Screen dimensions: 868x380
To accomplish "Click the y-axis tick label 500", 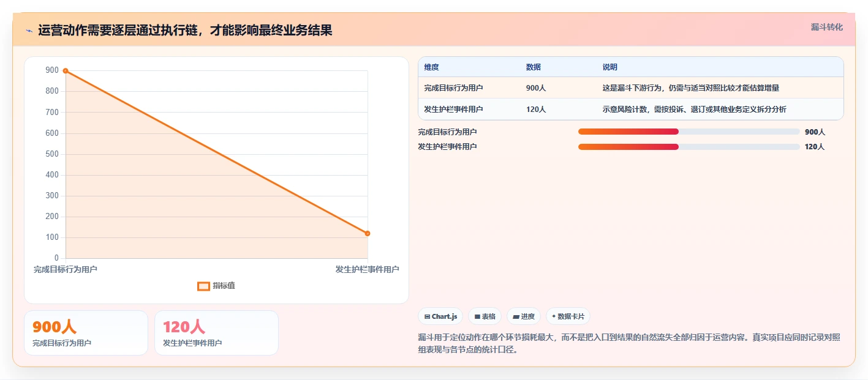I will click(x=52, y=154).
